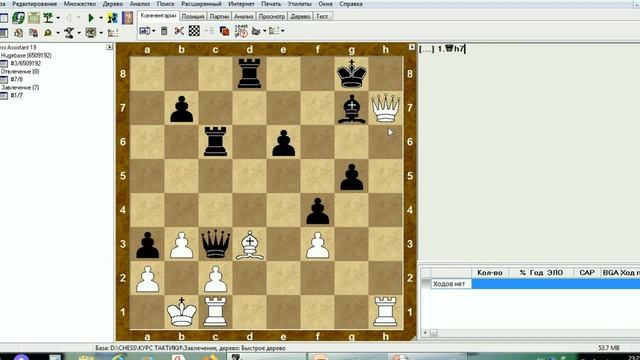
Task: Click the last icon in the comments toolbar
Action: 274,31
